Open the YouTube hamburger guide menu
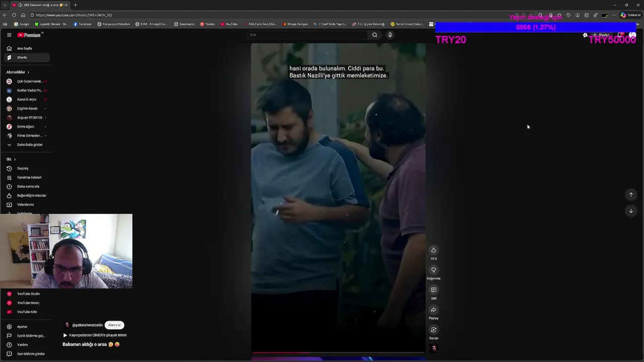This screenshot has width=644, height=362. [9, 35]
